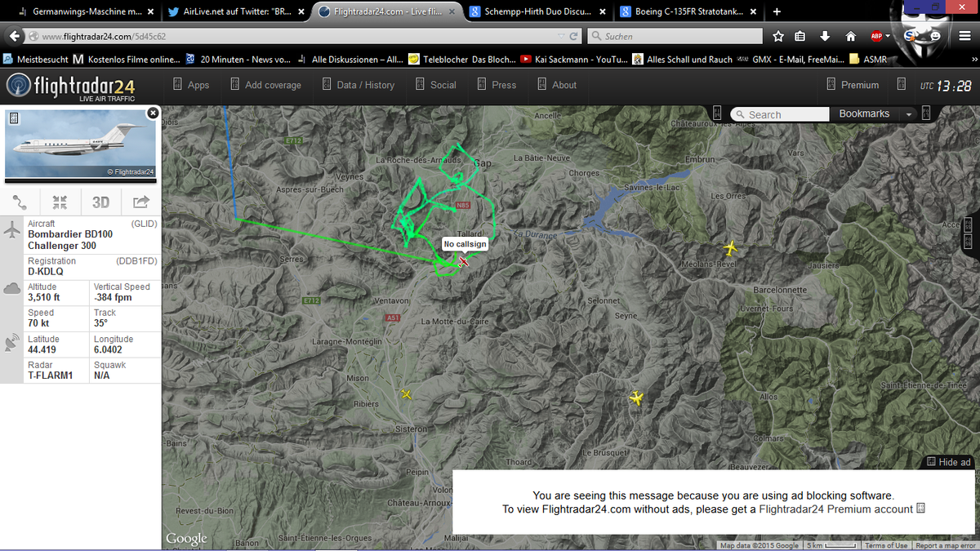The height and width of the screenshot is (551, 980).
Task: Show the flight route with the path icon
Action: pyautogui.click(x=20, y=202)
